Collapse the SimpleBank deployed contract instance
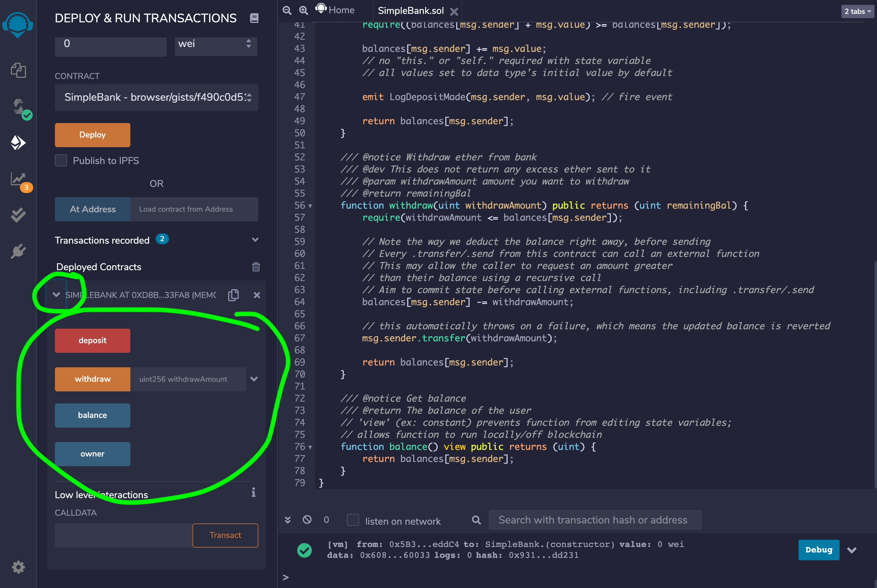877x588 pixels. click(56, 295)
